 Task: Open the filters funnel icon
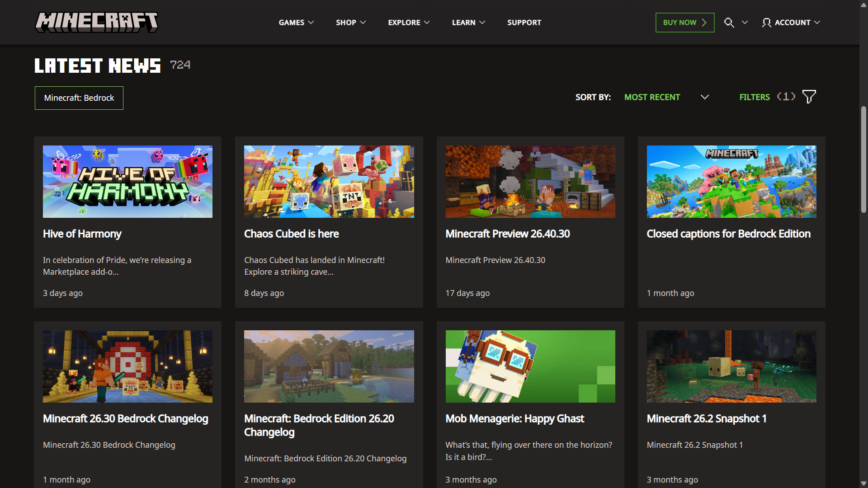(809, 97)
